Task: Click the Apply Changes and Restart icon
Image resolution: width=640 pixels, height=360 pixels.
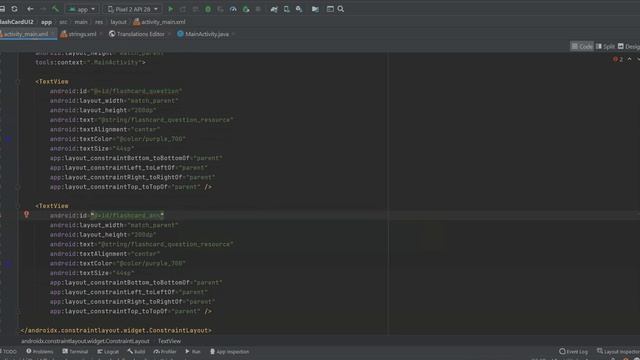Action: coord(183,9)
